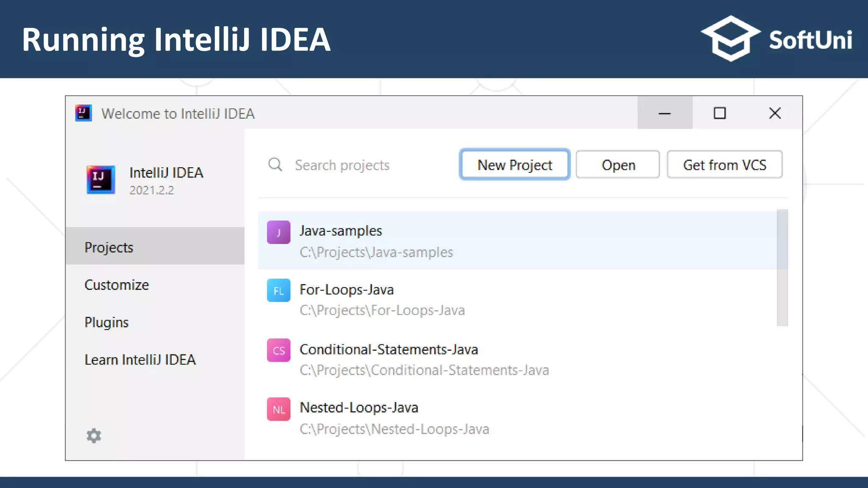Click the New Project button
Viewport: 868px width, 488px height.
(515, 164)
